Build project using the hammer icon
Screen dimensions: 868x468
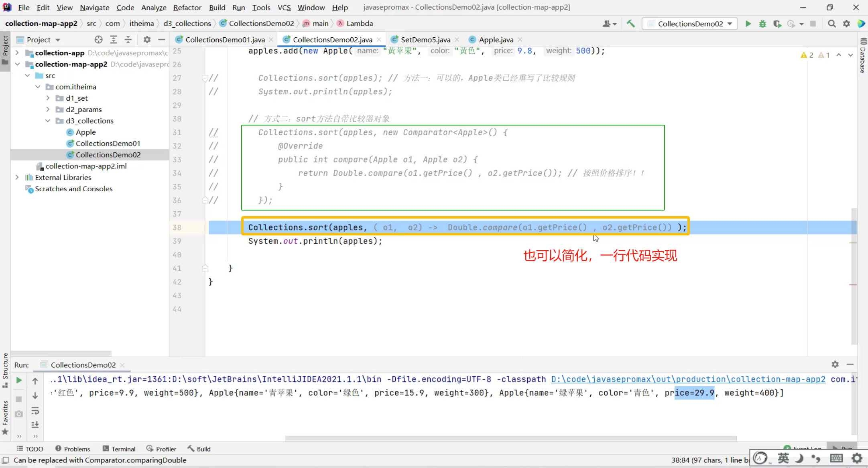coord(631,24)
